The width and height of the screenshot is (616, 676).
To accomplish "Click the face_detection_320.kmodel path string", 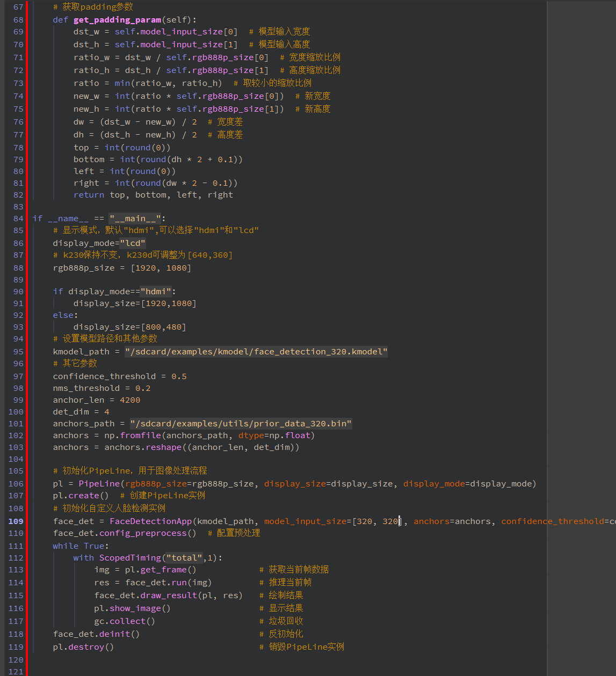I will [256, 352].
